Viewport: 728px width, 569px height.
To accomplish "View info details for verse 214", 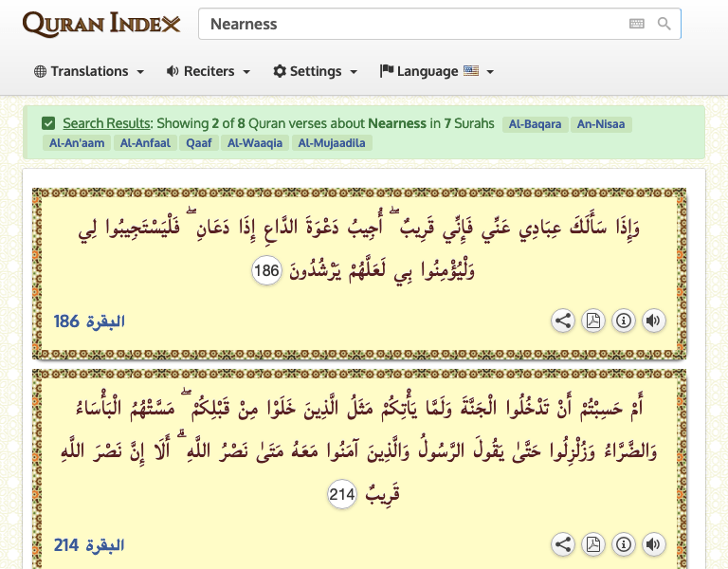I will (x=623, y=544).
